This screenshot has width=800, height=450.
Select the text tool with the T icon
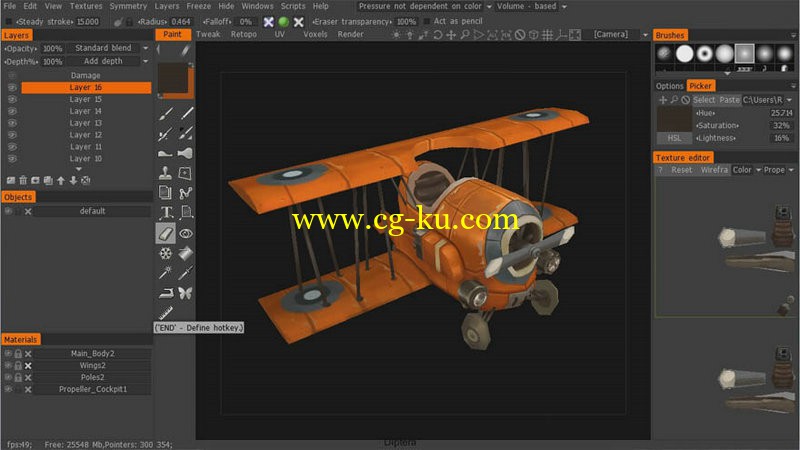(x=166, y=212)
